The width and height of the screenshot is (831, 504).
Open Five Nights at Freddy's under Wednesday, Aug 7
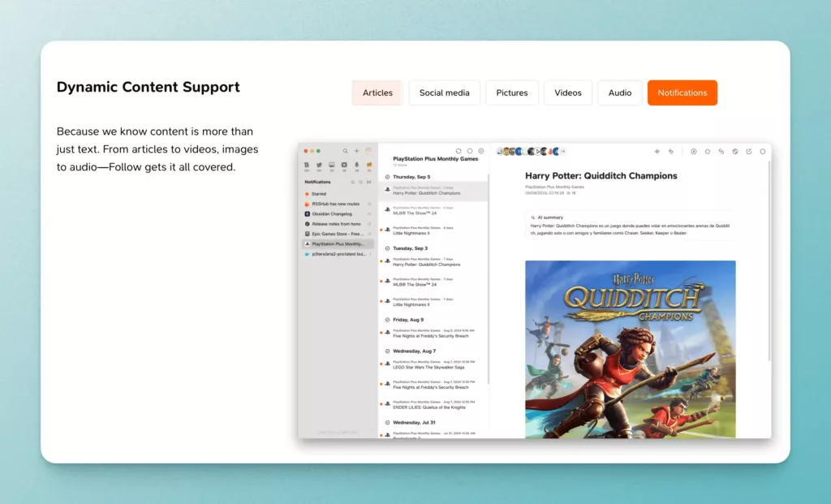click(x=433, y=385)
